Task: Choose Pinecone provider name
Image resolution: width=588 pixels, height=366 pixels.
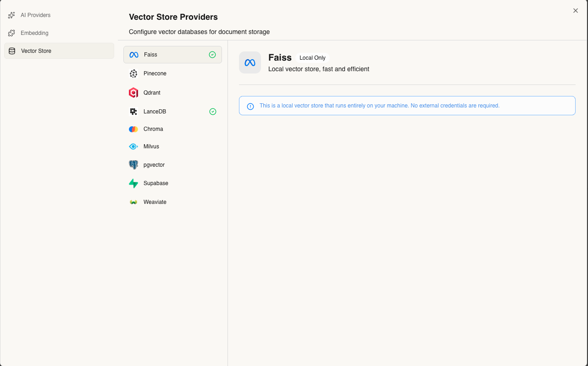Action: 155,73
